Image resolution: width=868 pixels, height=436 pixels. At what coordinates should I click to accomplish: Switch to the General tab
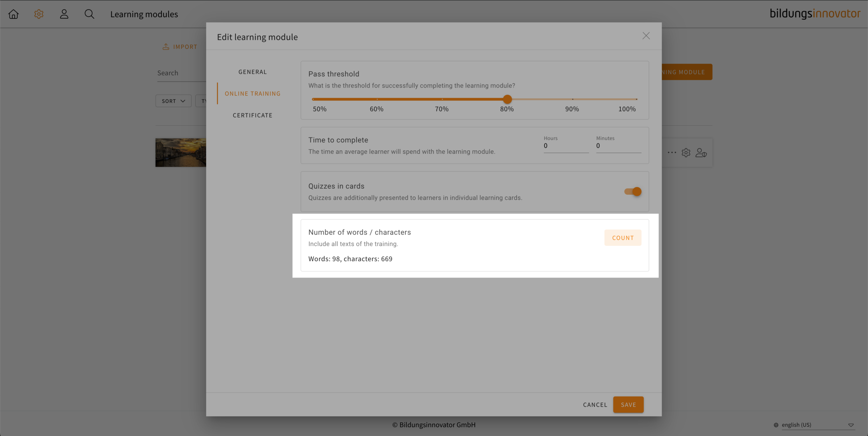click(x=253, y=72)
